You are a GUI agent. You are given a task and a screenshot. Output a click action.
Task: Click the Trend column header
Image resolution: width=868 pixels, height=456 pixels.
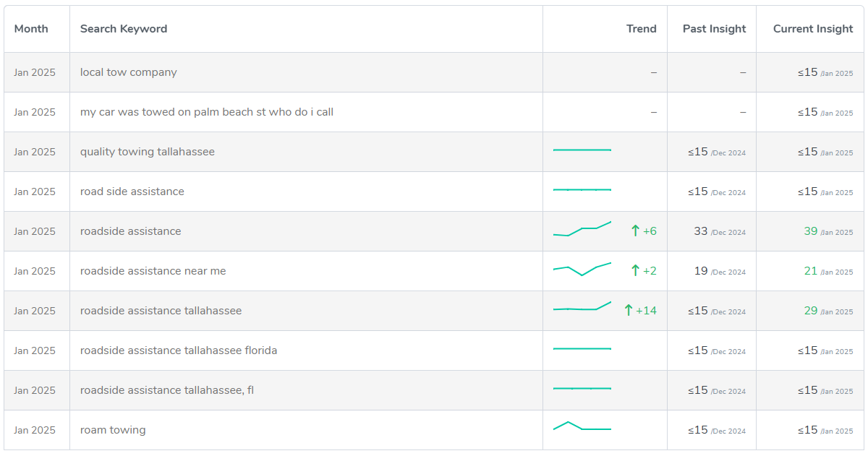642,29
